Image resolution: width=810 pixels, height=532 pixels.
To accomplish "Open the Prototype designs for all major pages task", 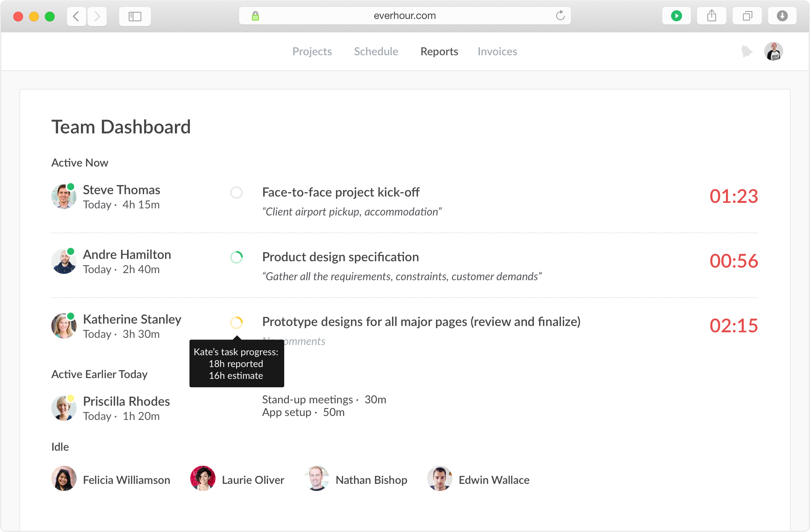I will click(421, 322).
